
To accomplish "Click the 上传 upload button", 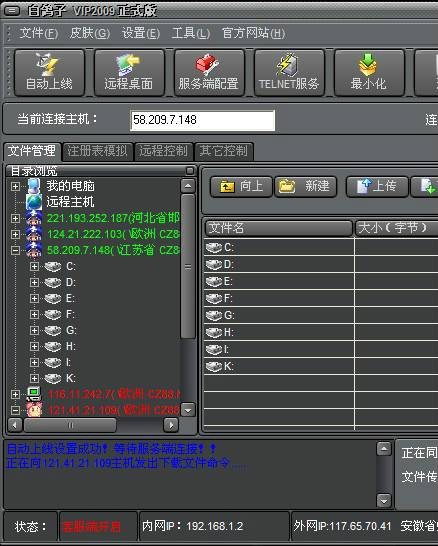I will pos(377,187).
